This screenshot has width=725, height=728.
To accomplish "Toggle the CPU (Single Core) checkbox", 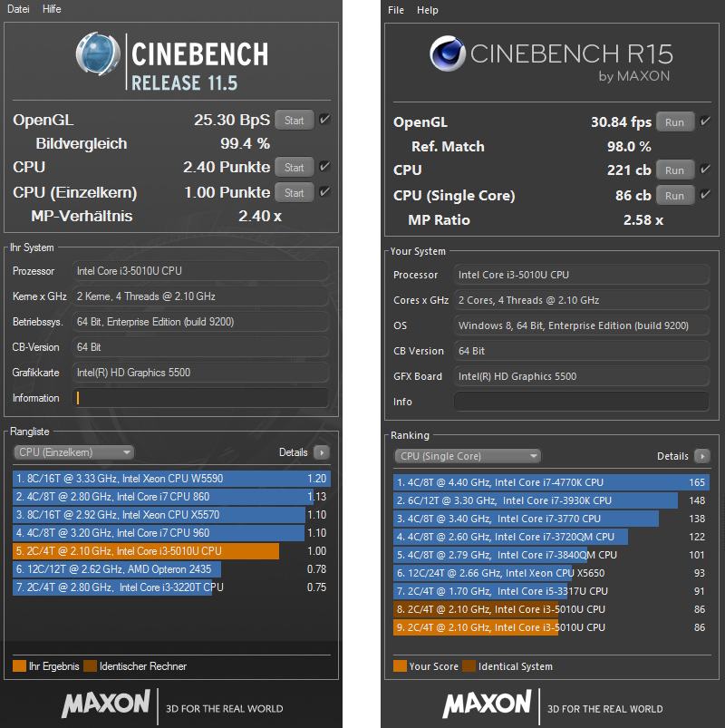I will point(705,195).
